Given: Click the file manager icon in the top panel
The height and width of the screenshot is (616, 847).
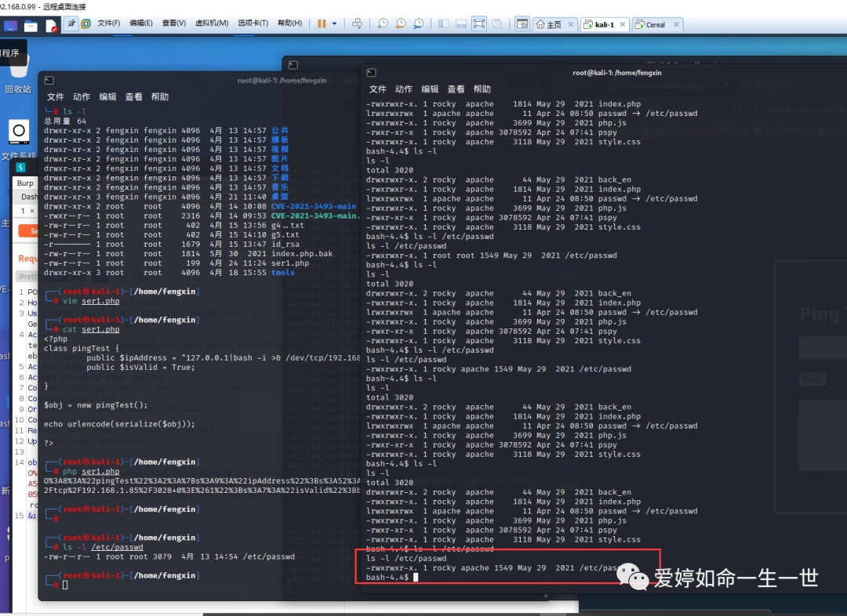Looking at the screenshot, I should pos(31,25).
